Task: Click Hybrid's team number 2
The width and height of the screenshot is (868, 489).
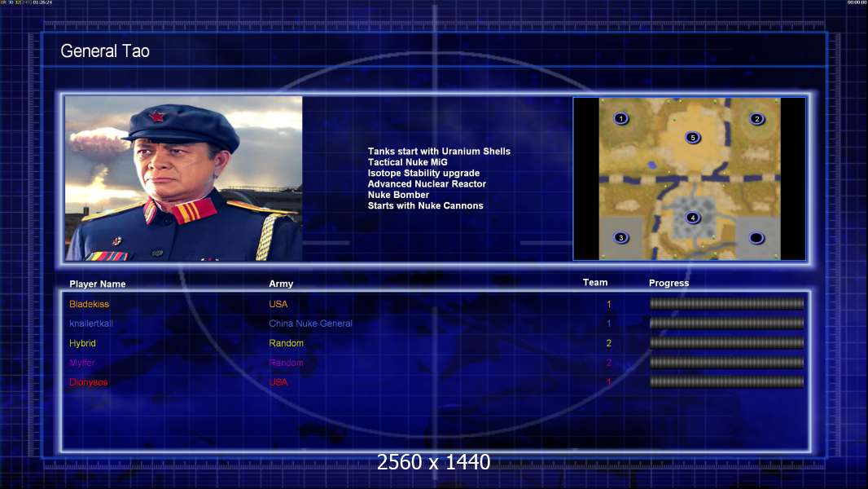Action: [x=609, y=343]
